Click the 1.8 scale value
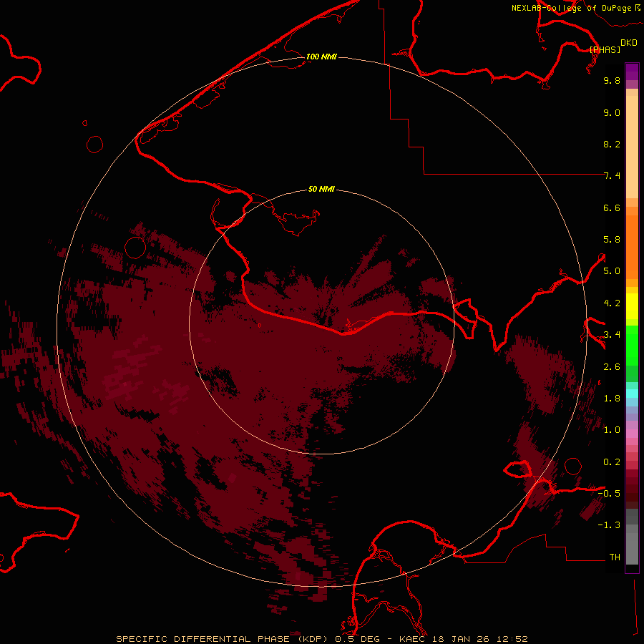The image size is (644, 644). [612, 399]
